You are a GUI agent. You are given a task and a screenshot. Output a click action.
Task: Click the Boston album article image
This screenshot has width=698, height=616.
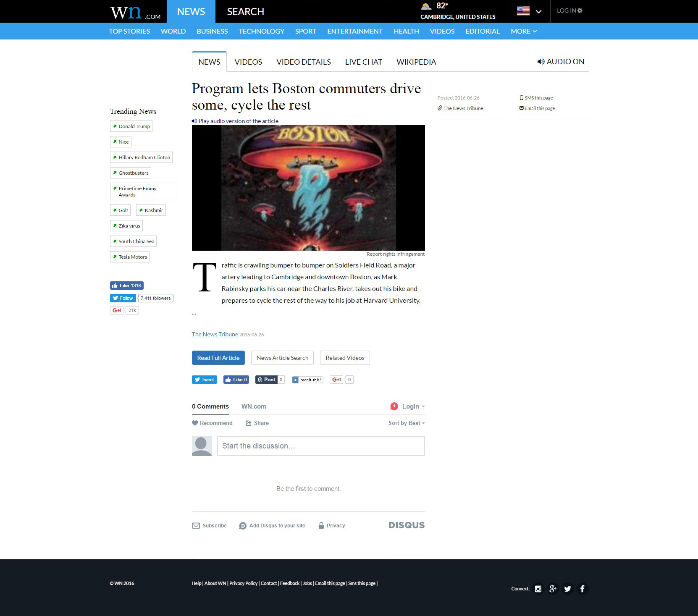point(308,188)
